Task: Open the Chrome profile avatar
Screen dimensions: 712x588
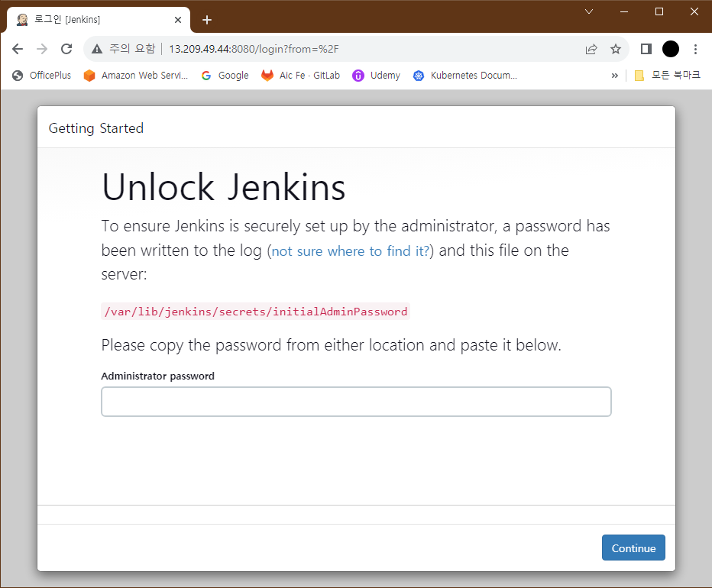Action: 670,49
